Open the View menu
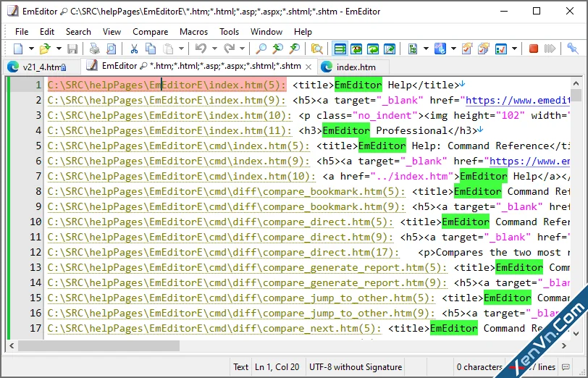Image resolution: width=588 pixels, height=378 pixels. [112, 32]
